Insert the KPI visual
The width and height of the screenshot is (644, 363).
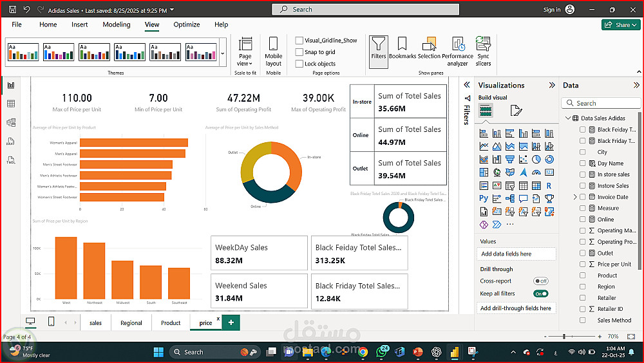pyautogui.click(x=497, y=185)
